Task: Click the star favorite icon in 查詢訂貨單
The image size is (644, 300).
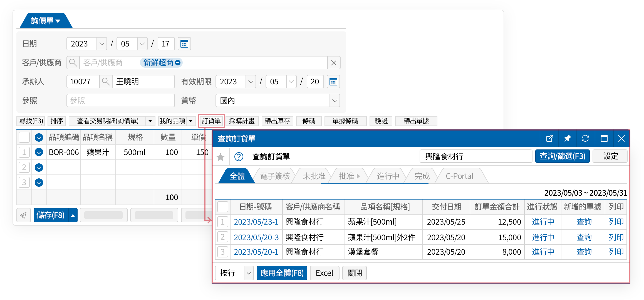Action: click(x=221, y=157)
